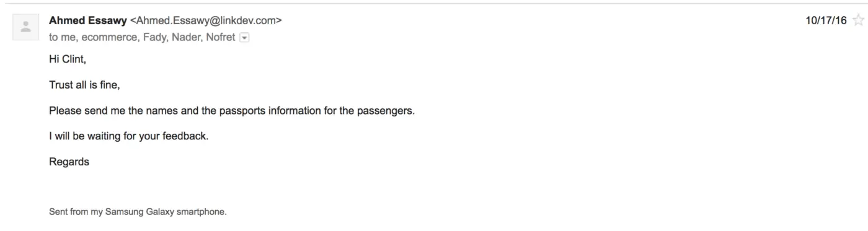Viewport: 868px width, 231px height.
Task: Click recipient "me" in the to line
Action: (x=68, y=37)
